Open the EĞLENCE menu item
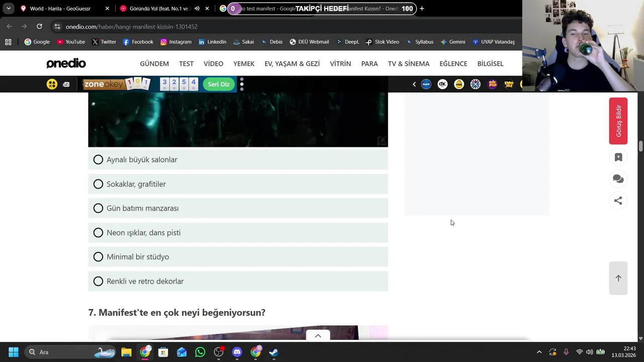 point(453,63)
